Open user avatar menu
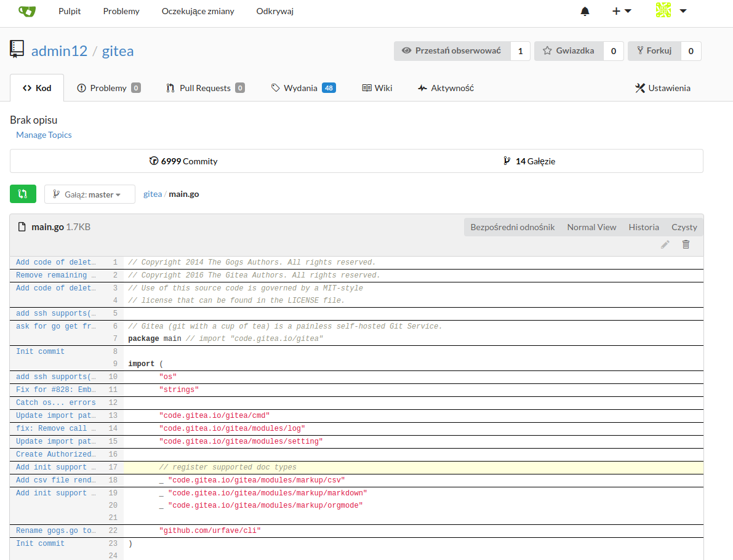The image size is (733, 560). [x=671, y=10]
